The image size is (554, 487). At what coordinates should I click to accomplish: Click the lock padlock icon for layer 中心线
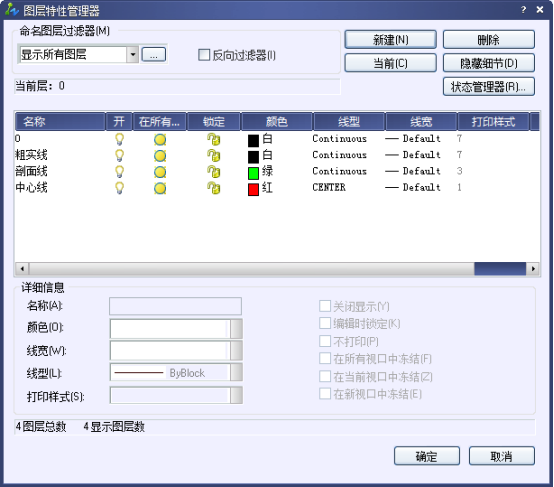pos(214,188)
